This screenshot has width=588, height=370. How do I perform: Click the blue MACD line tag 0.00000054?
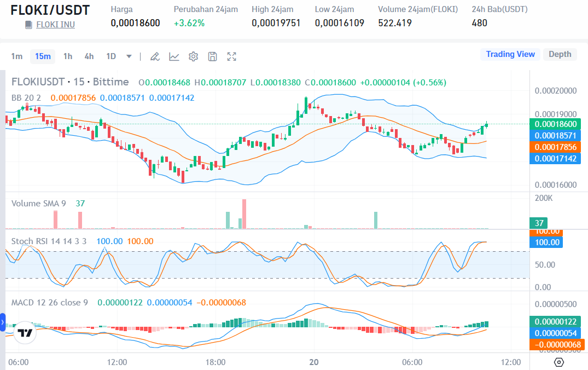click(555, 333)
